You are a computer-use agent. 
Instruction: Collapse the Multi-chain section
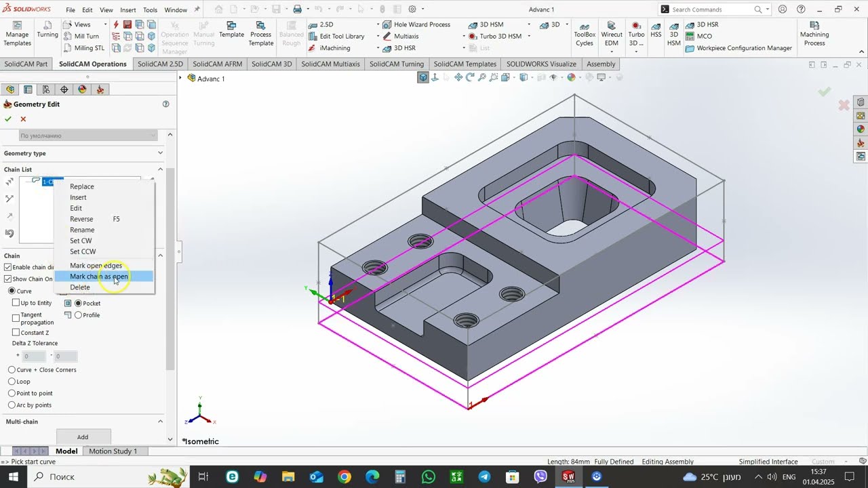[x=160, y=422]
